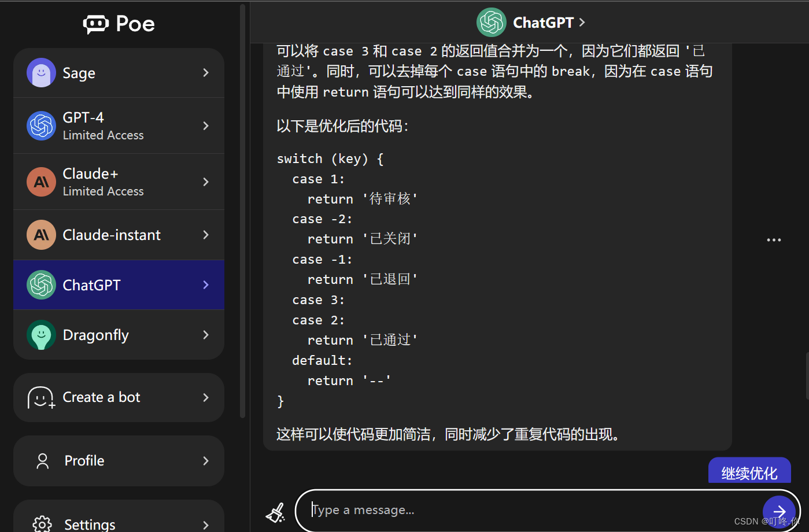The image size is (809, 532).
Task: Click the sidebar vertical scrollbar
Action: 242,211
